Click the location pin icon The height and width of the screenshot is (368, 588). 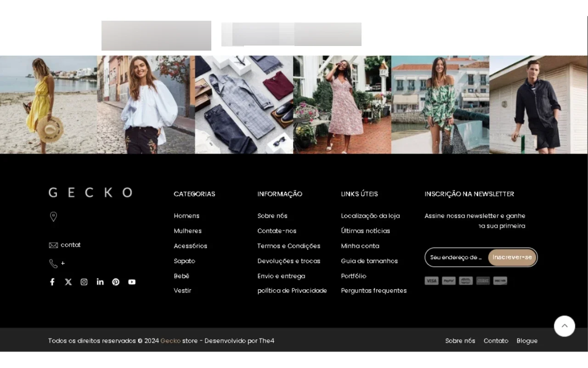53,217
